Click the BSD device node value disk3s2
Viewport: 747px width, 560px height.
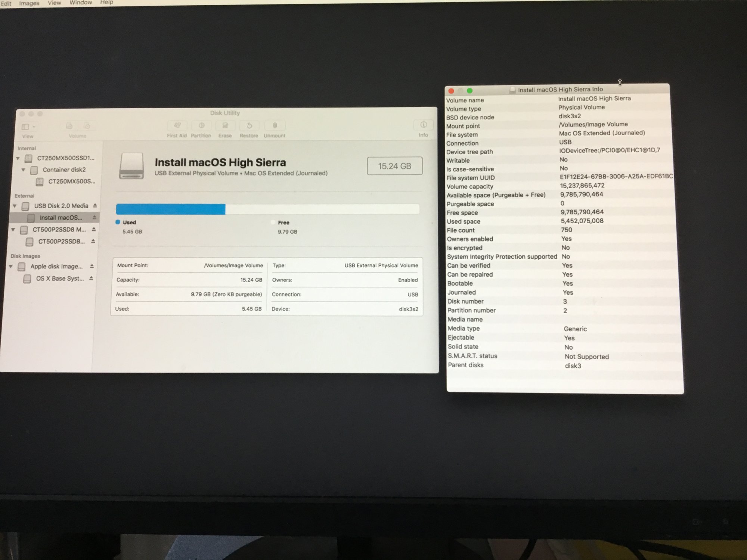(x=570, y=116)
